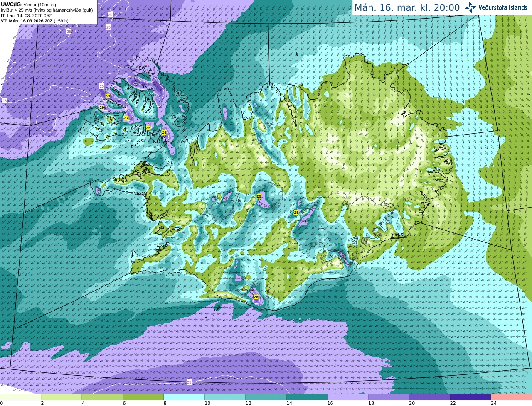The height and width of the screenshot is (406, 532).
Task: Pick the pink above-24 m/s legend swatch
Action: point(512,397)
